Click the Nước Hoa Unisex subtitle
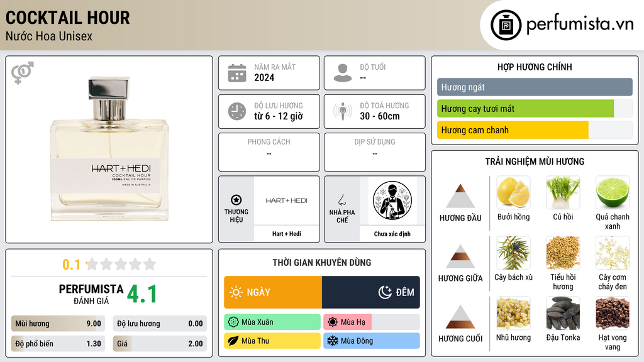 pyautogui.click(x=49, y=36)
